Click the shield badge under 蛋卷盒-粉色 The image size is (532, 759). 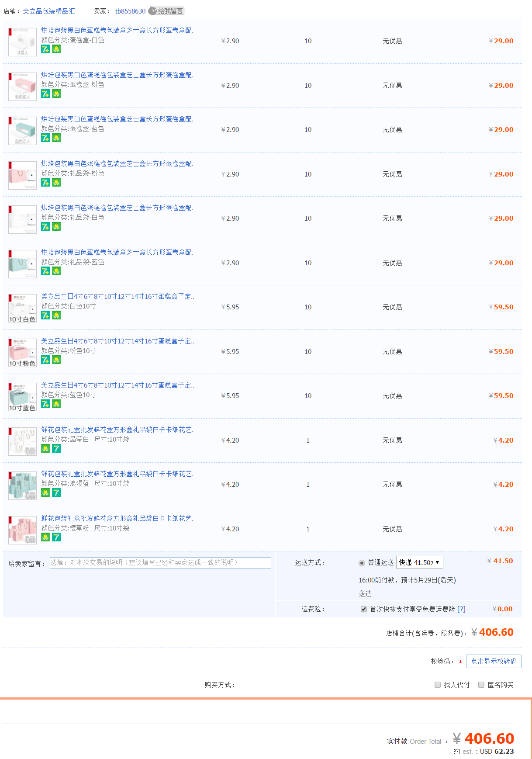(56, 94)
